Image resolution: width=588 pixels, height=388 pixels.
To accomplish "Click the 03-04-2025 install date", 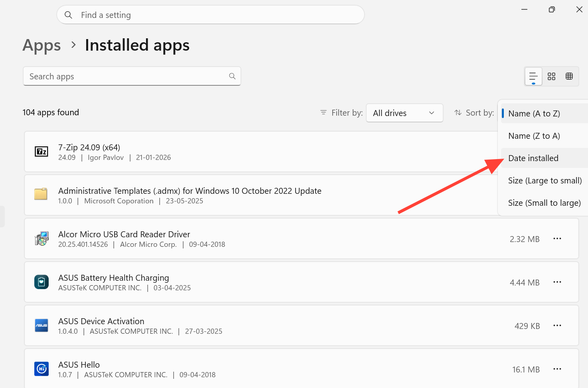I will [172, 288].
